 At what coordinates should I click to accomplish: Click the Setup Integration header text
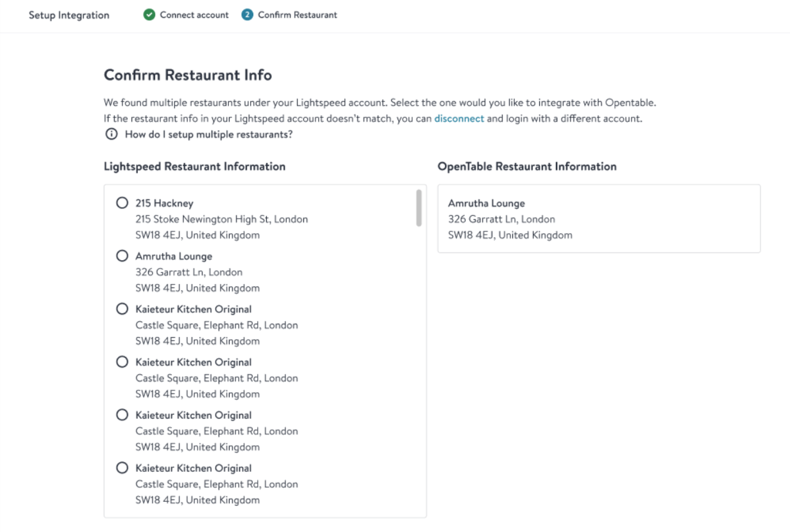point(69,15)
